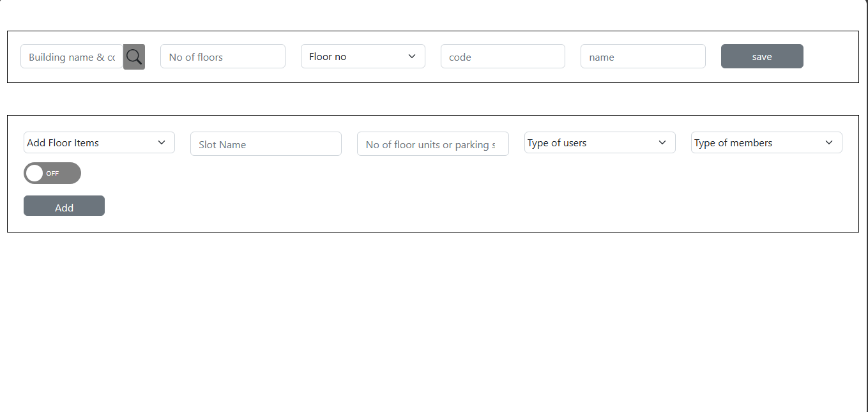Click the code input box
The image size is (868, 412).
tap(503, 56)
